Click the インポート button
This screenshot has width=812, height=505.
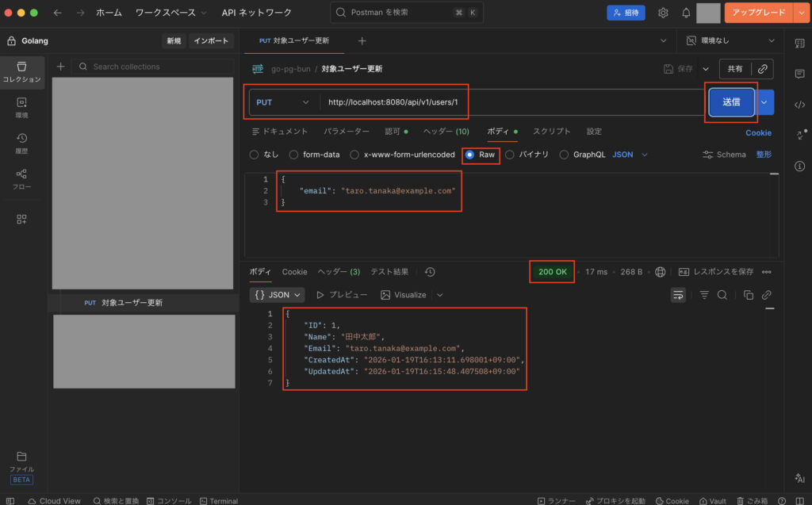tap(211, 40)
